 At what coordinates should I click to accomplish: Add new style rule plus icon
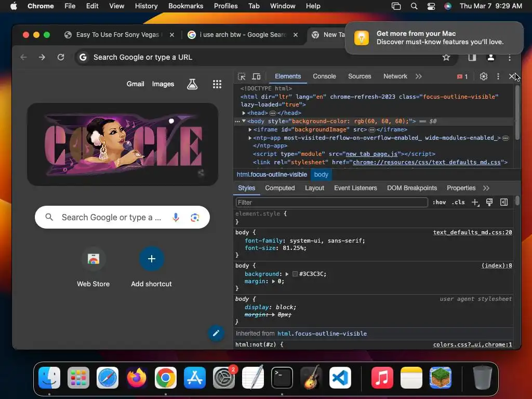tap(475, 203)
